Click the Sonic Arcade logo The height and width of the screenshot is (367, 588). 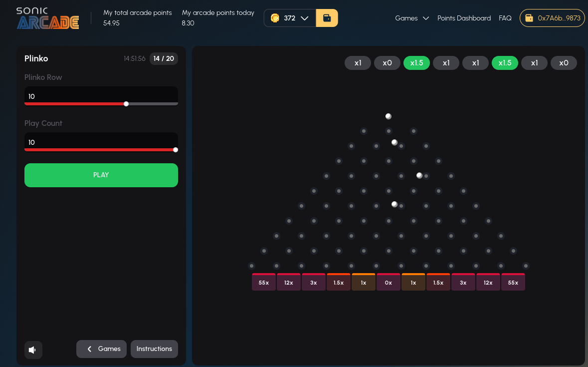47,18
